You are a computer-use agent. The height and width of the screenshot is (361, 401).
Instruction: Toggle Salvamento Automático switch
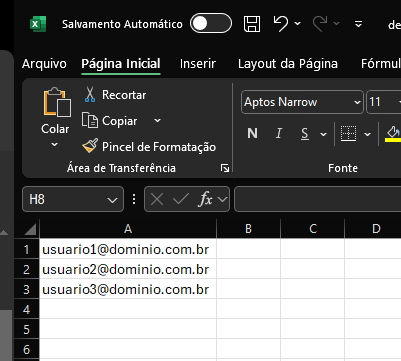(x=211, y=23)
